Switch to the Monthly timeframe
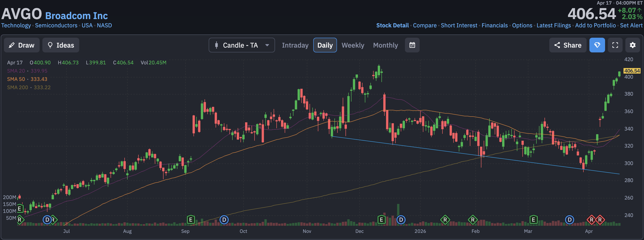This screenshot has width=644, height=240. [x=385, y=45]
